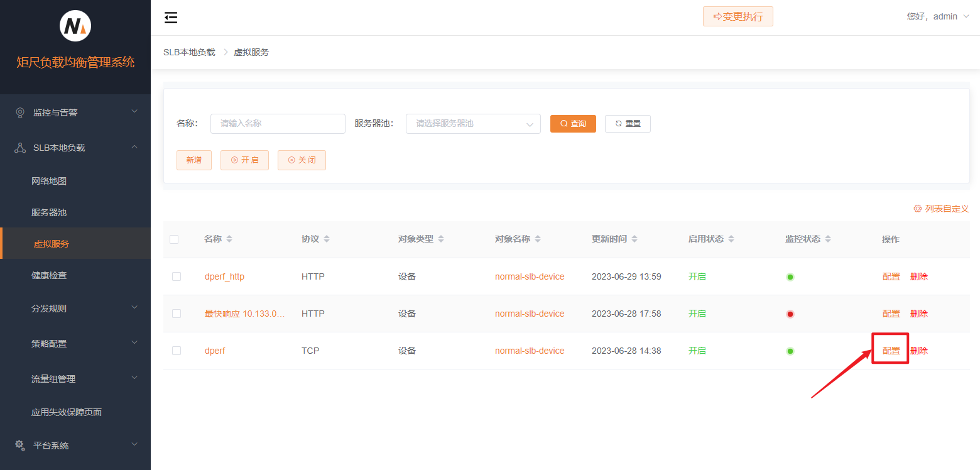Click the 变更执行 button in the top bar
Screen dimensions: 980x470
[738, 16]
